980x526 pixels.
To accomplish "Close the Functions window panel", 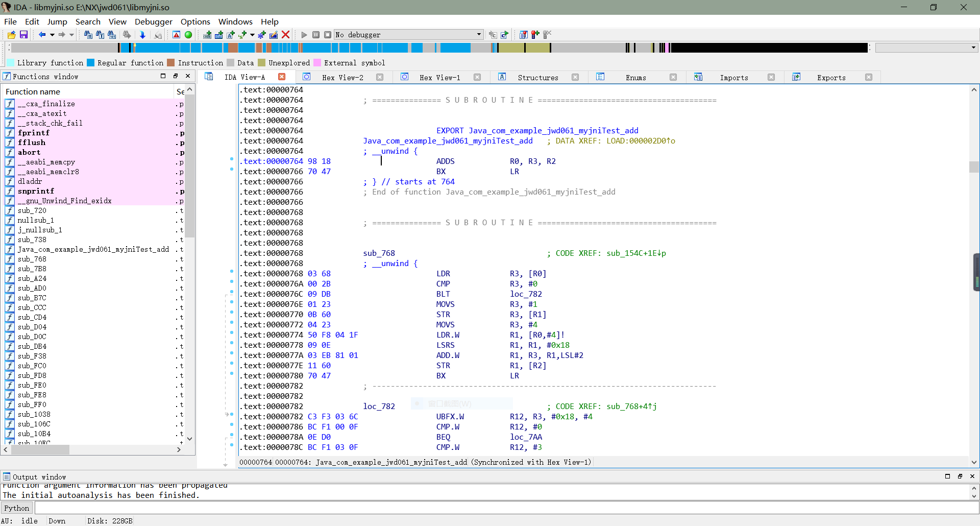I will pyautogui.click(x=188, y=76).
